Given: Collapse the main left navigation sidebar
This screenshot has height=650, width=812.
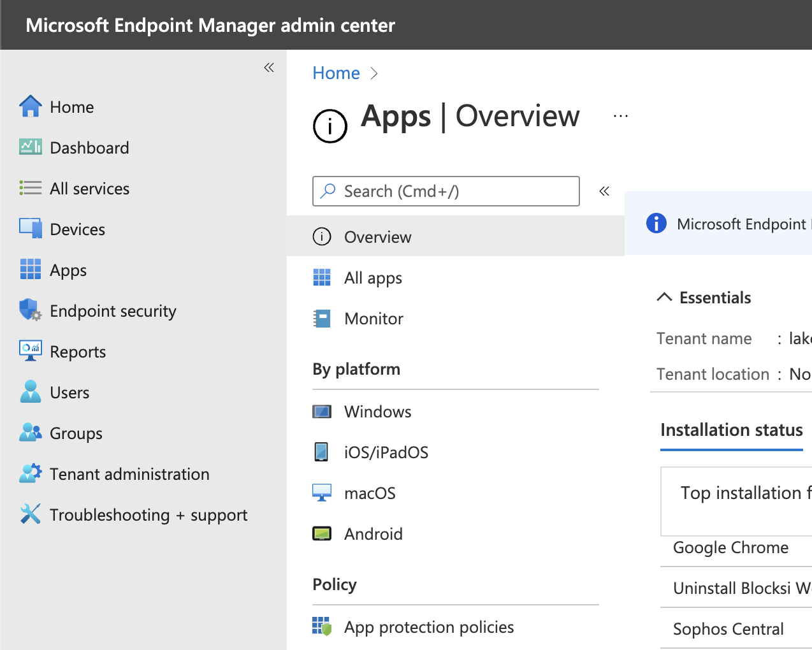Looking at the screenshot, I should point(269,68).
